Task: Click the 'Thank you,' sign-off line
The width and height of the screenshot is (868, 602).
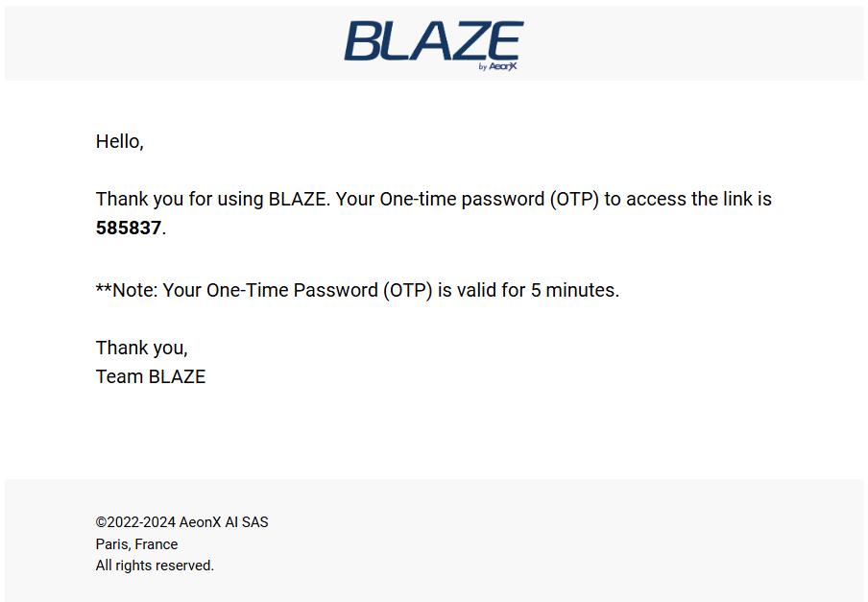Action: [x=142, y=348]
